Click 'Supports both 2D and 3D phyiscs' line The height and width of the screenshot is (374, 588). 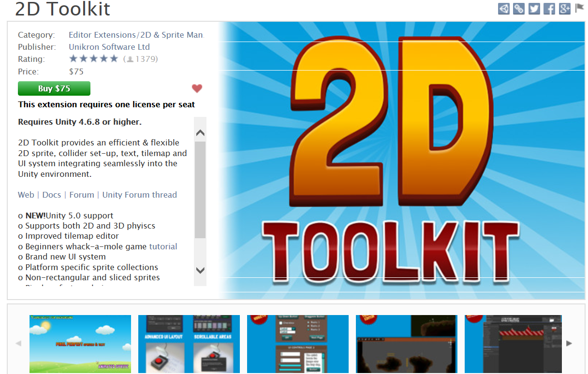point(87,226)
